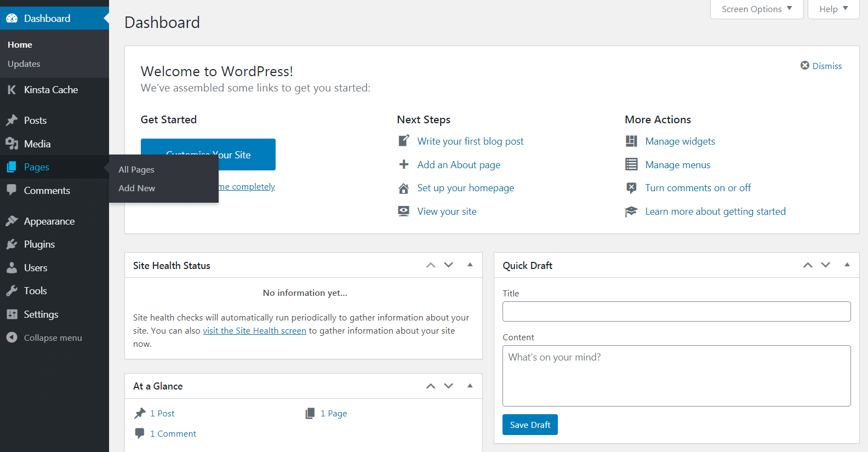Click the Settings sliders icon in sidebar
Viewport: 868px width, 452px height.
[12, 314]
